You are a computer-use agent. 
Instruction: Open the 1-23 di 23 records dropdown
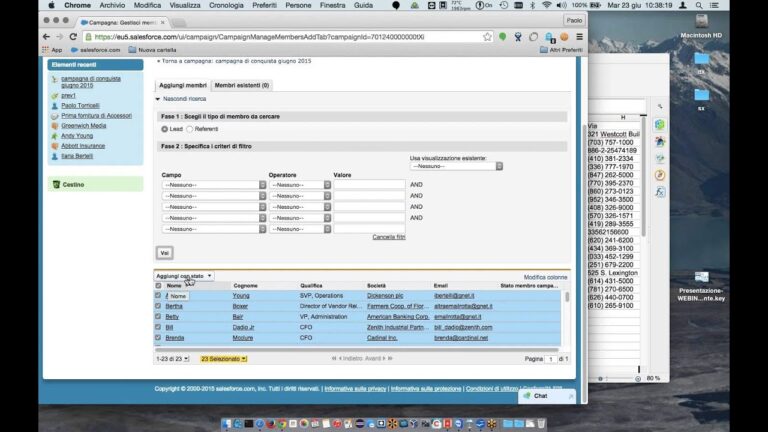172,359
